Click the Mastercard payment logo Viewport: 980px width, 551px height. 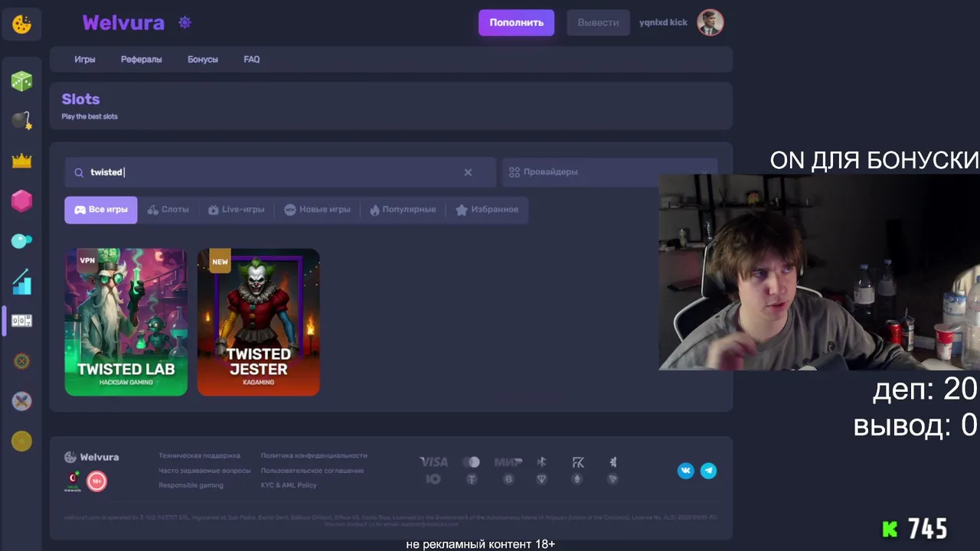[471, 461]
